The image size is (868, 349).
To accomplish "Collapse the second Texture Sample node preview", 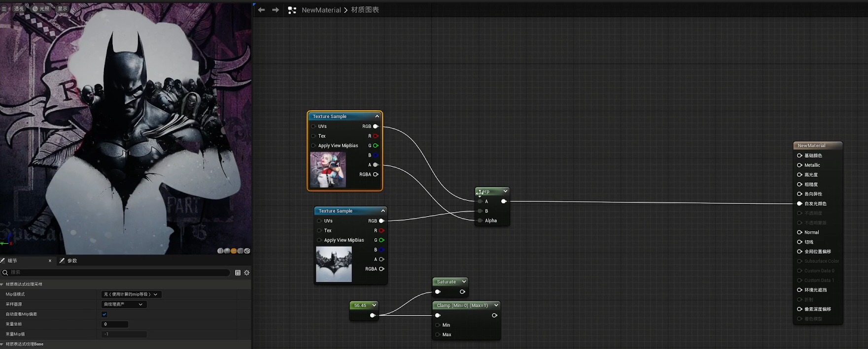I will [x=383, y=211].
